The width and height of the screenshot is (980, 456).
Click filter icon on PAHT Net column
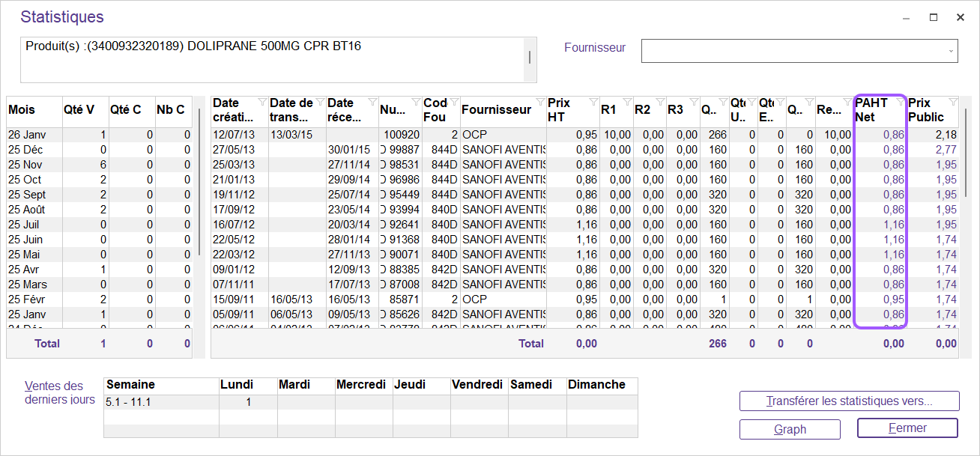coord(900,102)
